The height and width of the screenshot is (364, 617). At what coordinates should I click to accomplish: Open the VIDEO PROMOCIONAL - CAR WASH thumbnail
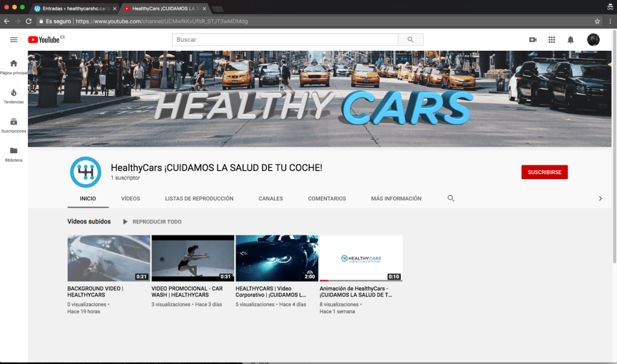pos(193,258)
